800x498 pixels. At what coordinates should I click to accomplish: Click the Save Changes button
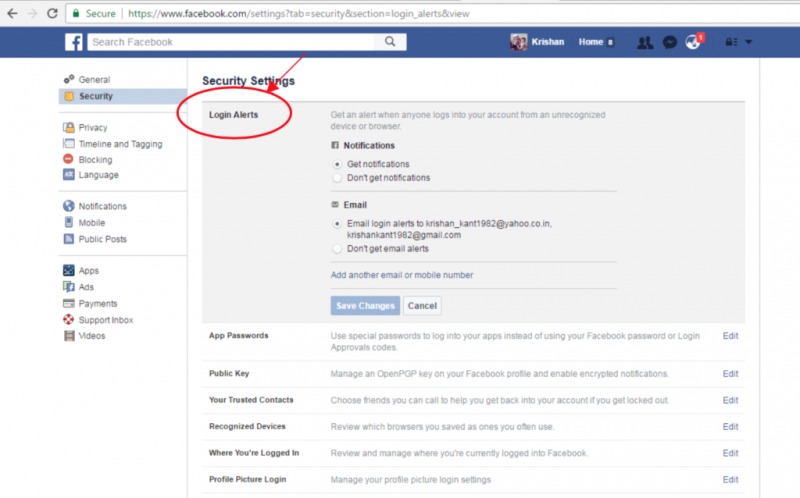(x=365, y=306)
